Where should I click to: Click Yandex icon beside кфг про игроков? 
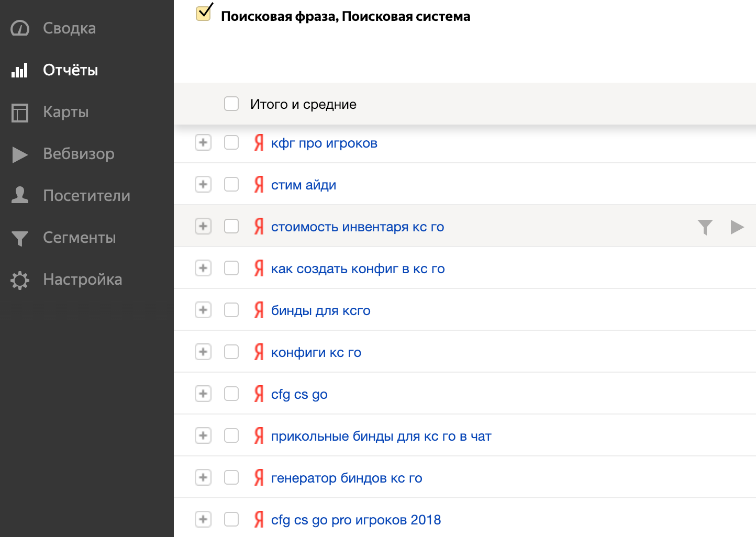click(x=259, y=142)
